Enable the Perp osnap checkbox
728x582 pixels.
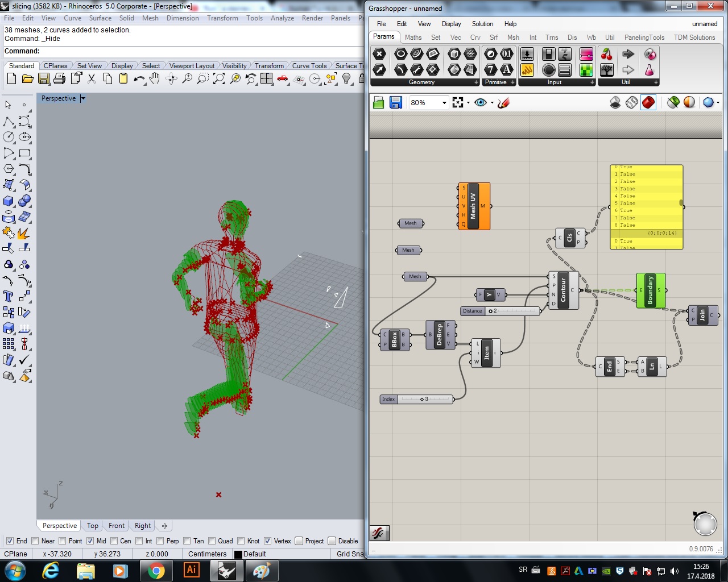pos(160,541)
